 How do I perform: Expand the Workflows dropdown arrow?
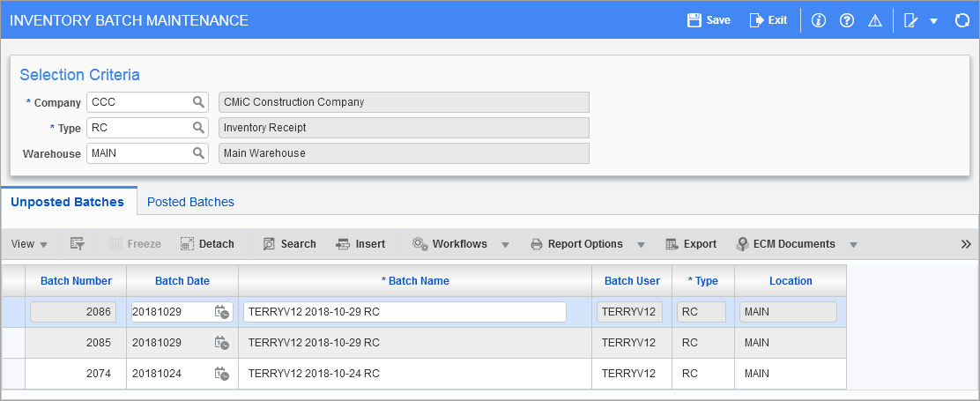point(505,244)
